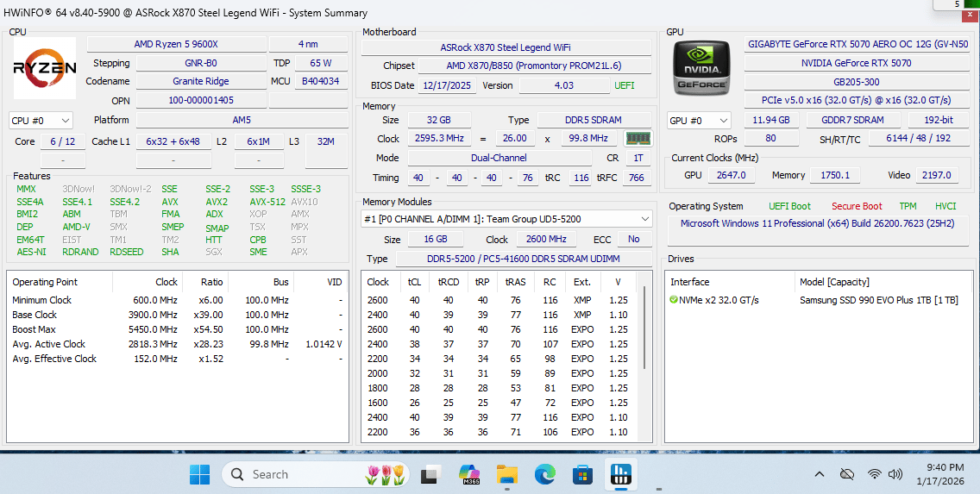Viewport: 980px width, 494px height.
Task: Click the GNR-B0 stepping value
Action: pos(201,63)
